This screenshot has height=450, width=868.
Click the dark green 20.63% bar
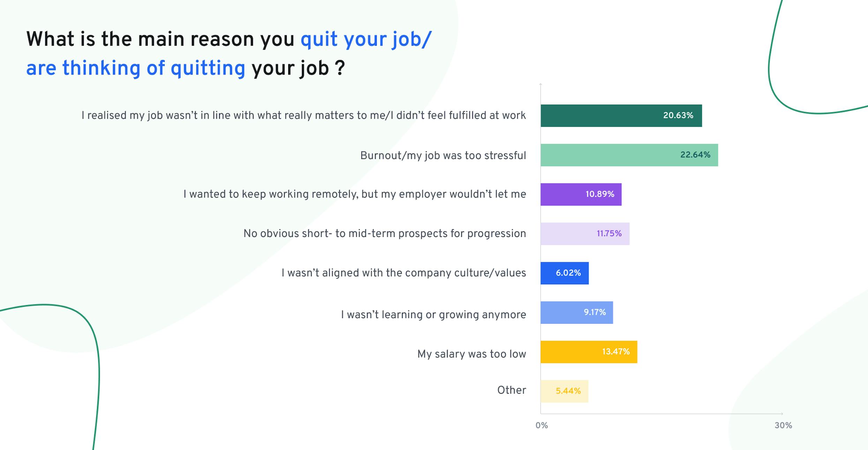(x=621, y=115)
